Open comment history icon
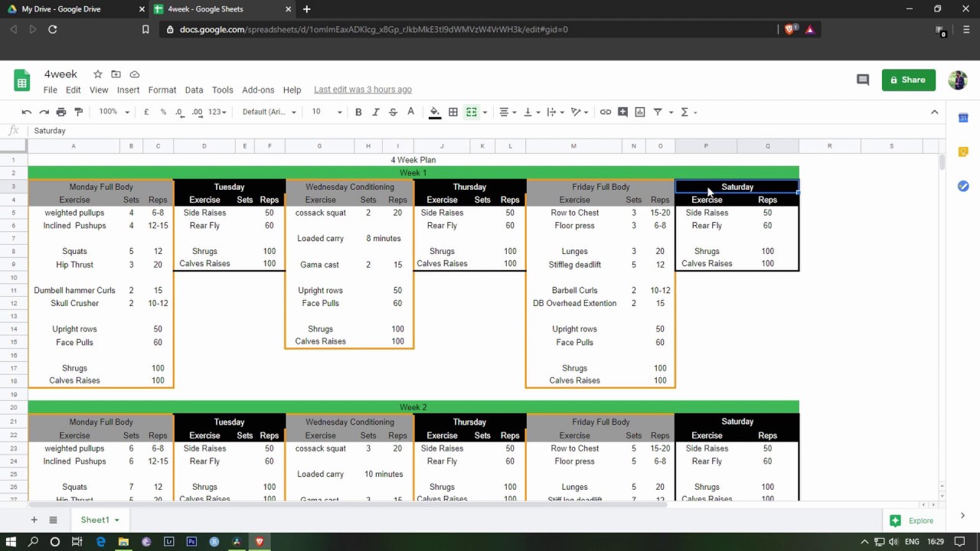Screen dimensions: 980x551 863,80
